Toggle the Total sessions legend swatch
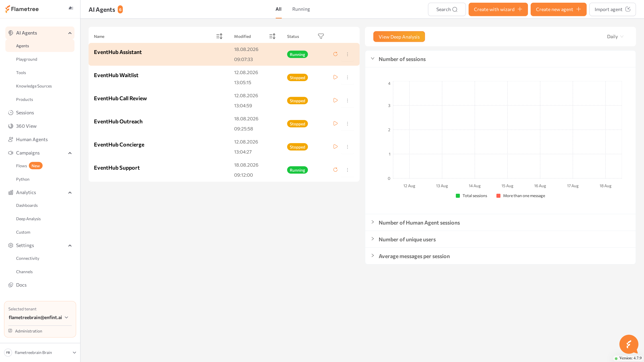Viewport: 644px width, 362px height. tap(458, 196)
